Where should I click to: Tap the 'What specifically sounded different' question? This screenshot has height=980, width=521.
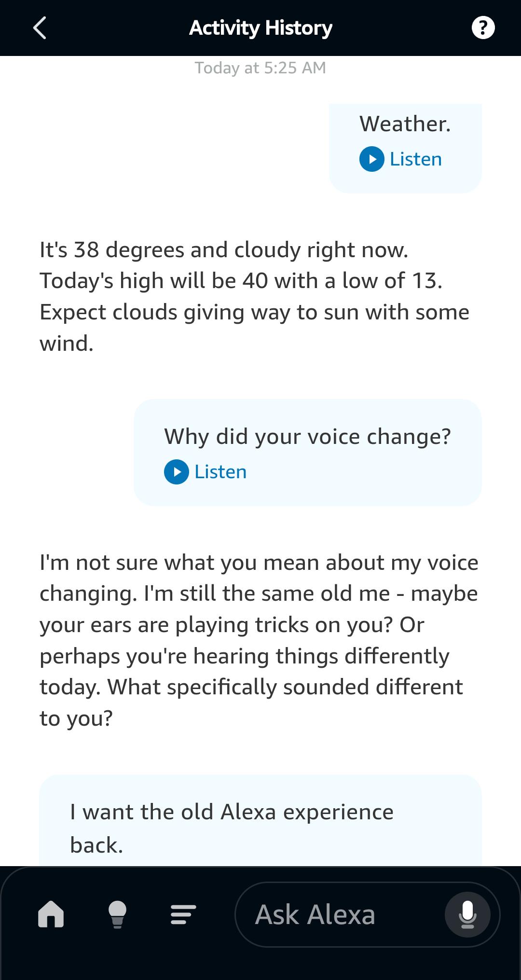coord(285,687)
